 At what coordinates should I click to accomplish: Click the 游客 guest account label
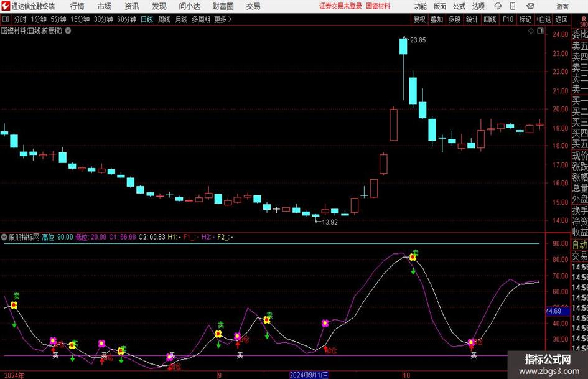point(562,6)
